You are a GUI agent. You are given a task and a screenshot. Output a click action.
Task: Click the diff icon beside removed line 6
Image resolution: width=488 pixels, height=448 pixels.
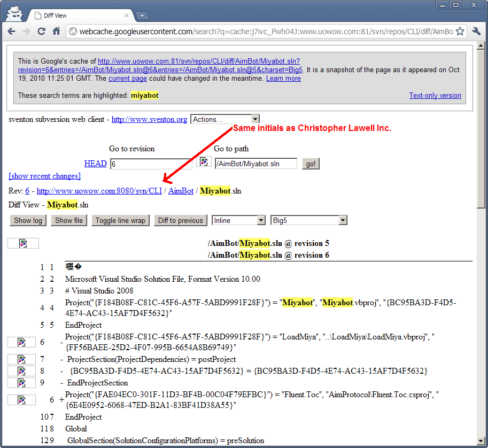click(x=21, y=342)
